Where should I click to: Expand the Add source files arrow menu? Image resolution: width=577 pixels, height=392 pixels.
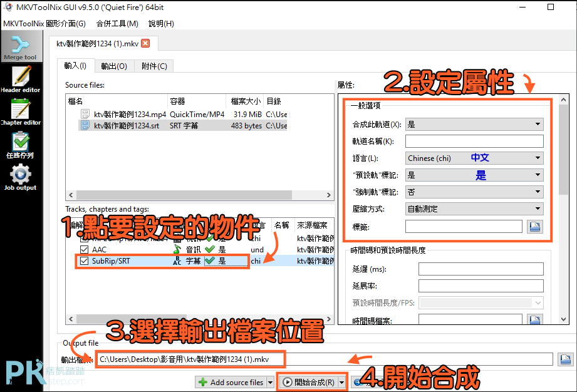270,383
